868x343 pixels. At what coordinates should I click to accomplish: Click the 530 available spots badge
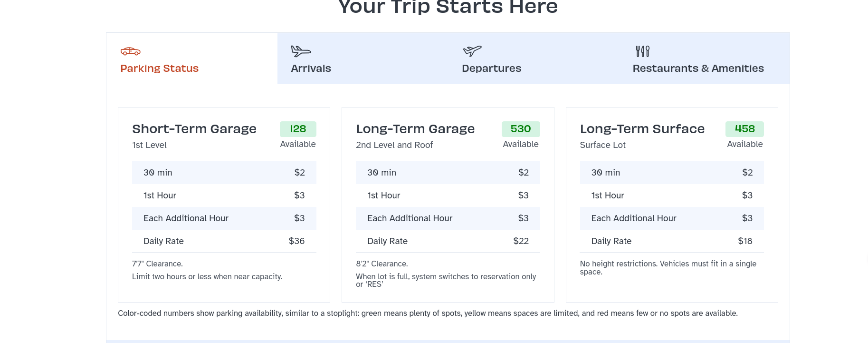(521, 129)
